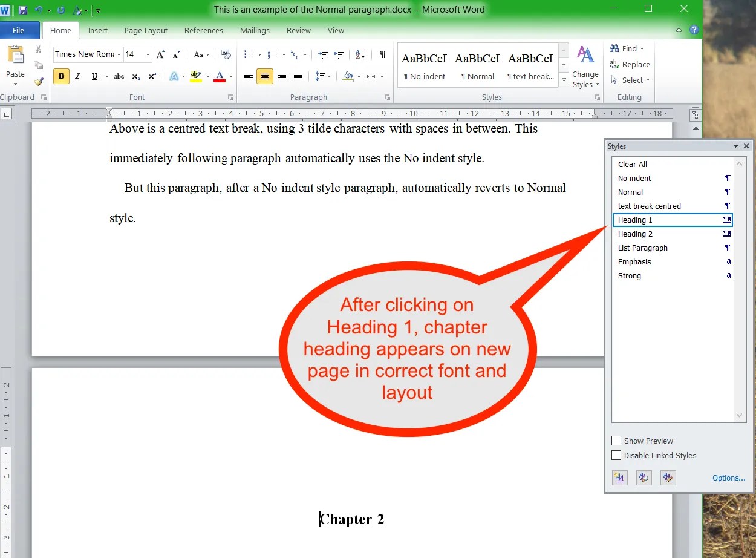Screen dimensions: 756x558
Task: Expand the font size dropdown
Action: (148, 54)
